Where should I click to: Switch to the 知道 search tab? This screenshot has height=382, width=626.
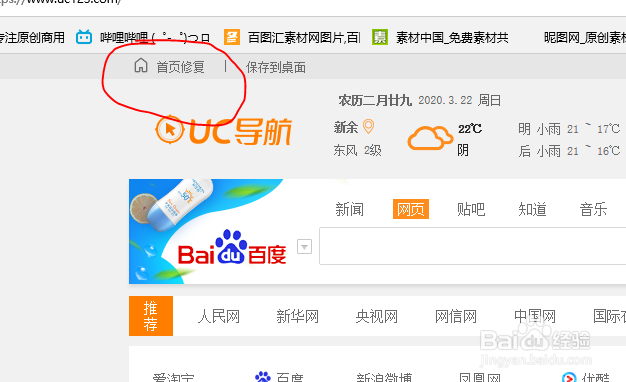[x=532, y=209]
